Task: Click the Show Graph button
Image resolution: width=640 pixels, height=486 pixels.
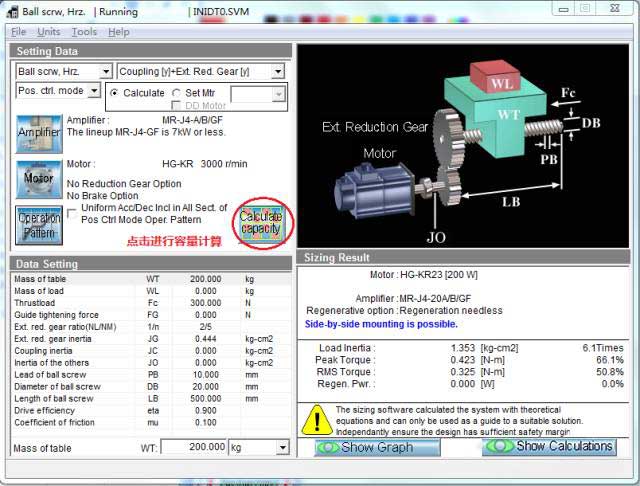Action: pos(377,447)
